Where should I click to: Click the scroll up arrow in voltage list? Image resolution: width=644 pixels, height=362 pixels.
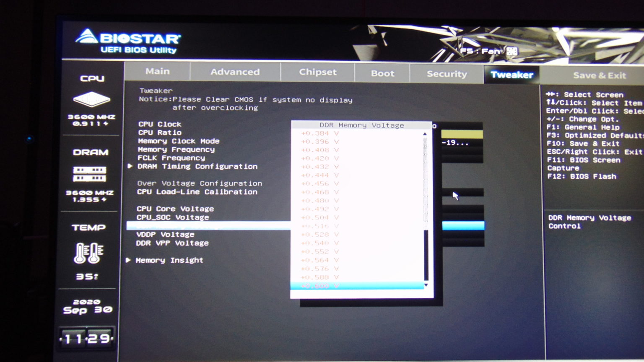tap(425, 134)
